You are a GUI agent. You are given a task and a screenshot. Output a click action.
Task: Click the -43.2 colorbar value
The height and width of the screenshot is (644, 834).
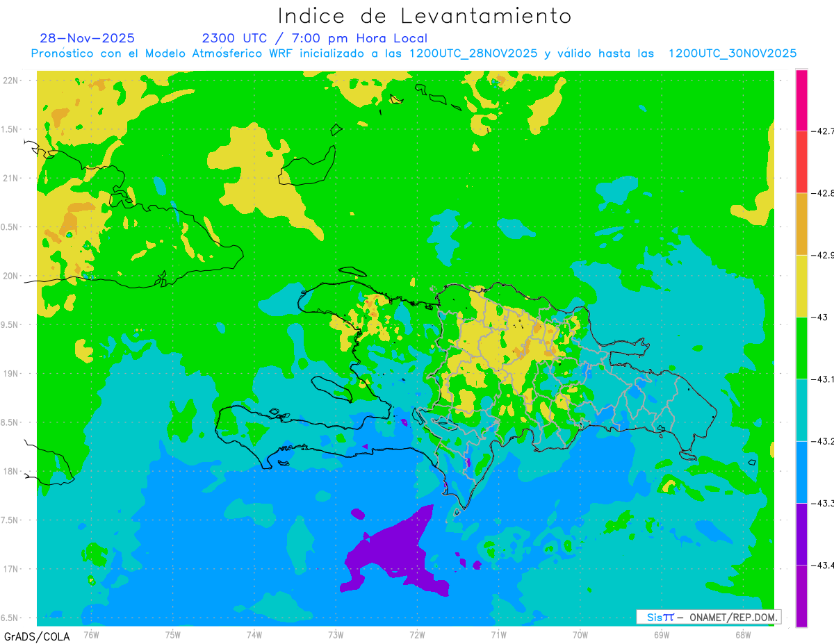click(x=823, y=441)
